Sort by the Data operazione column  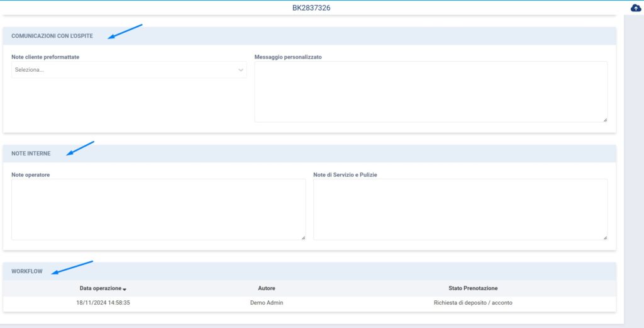coord(100,288)
